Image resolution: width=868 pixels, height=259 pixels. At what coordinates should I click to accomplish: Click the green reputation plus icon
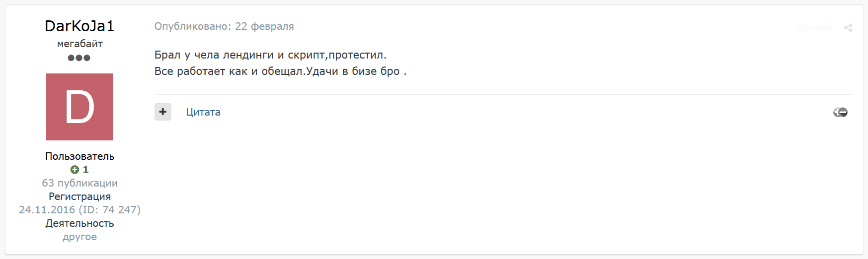click(75, 170)
